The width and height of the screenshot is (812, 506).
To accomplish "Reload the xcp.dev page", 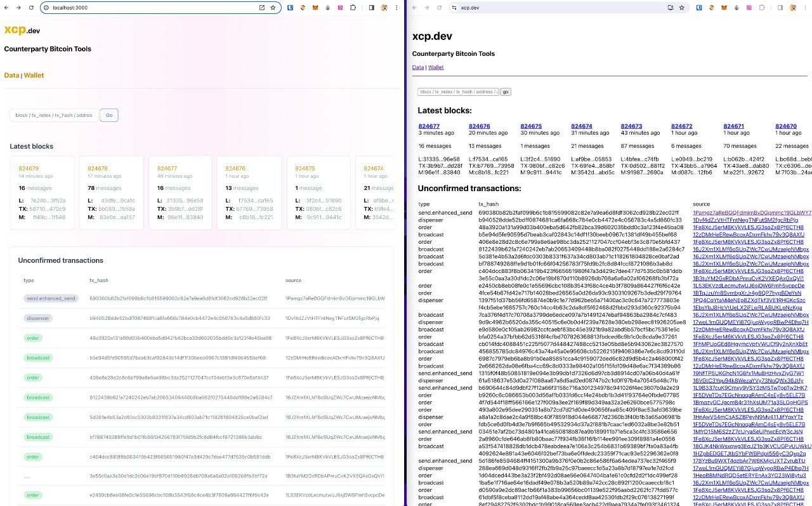I will tap(440, 8).
